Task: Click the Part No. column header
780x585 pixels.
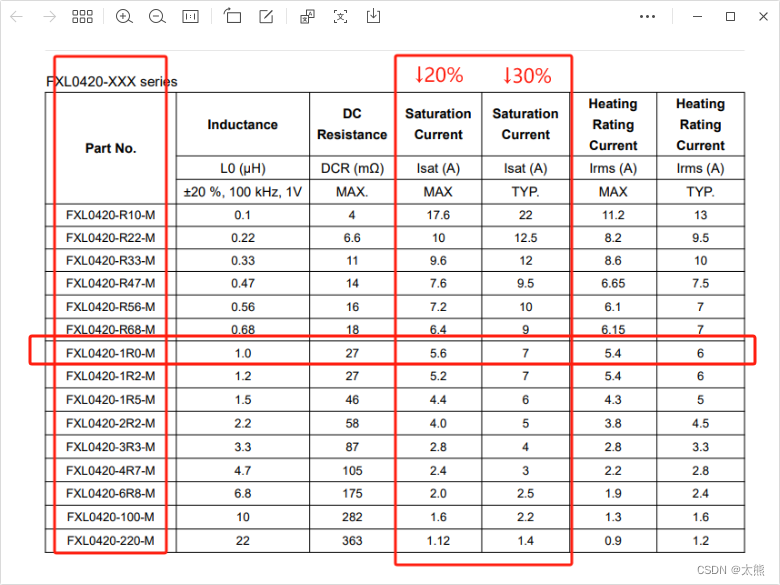Action: point(110,148)
